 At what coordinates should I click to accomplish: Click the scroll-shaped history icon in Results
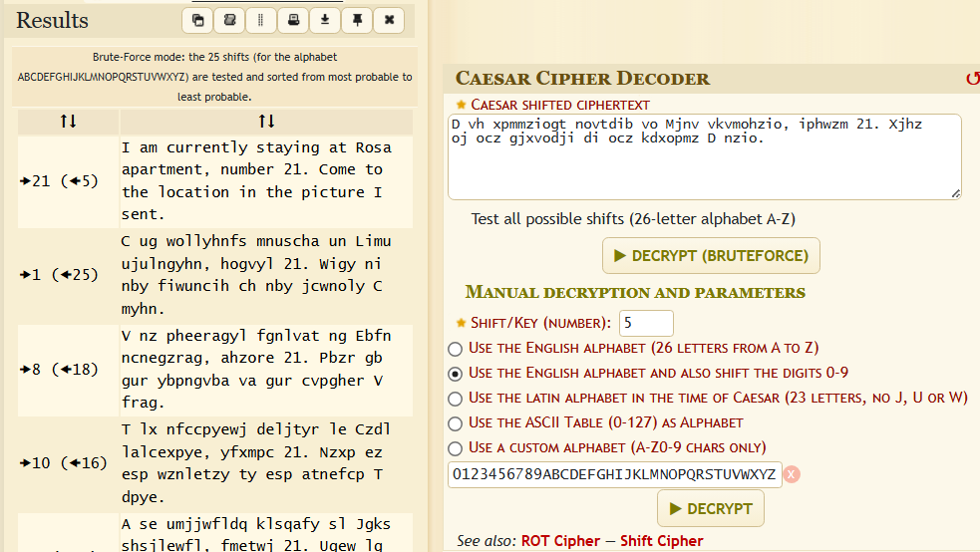[x=229, y=20]
